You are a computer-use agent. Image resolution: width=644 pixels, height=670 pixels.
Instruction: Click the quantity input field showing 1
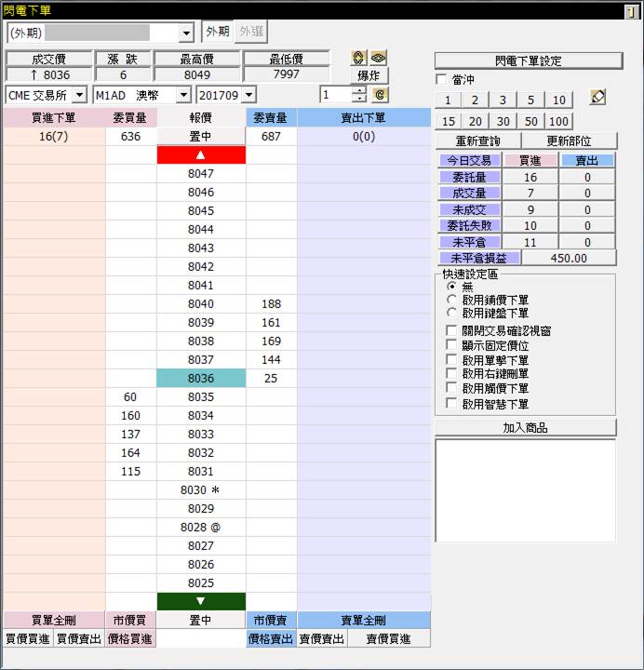coord(336,94)
